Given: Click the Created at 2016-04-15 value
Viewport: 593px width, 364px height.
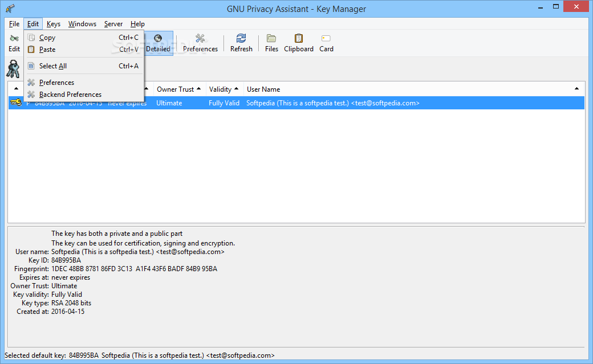Looking at the screenshot, I should 68,312.
